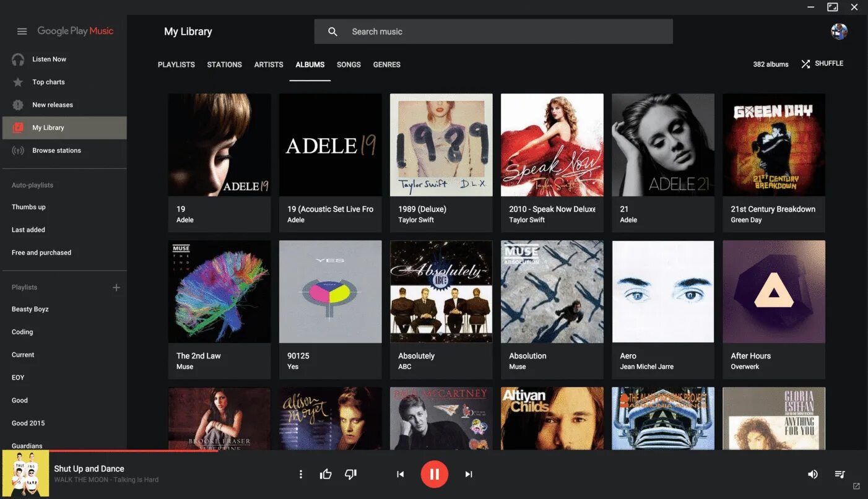Click the now playing album art thumbnail
868x499 pixels.
click(25, 474)
